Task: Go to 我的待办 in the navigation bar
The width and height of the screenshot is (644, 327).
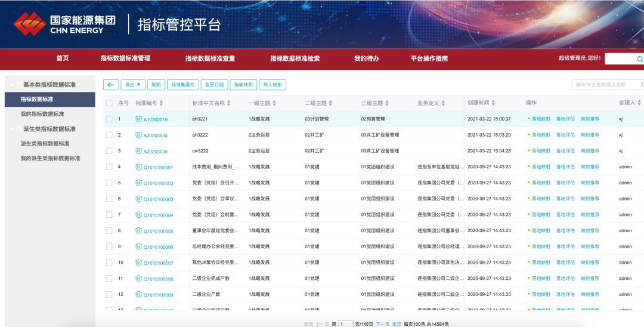Action: (366, 58)
